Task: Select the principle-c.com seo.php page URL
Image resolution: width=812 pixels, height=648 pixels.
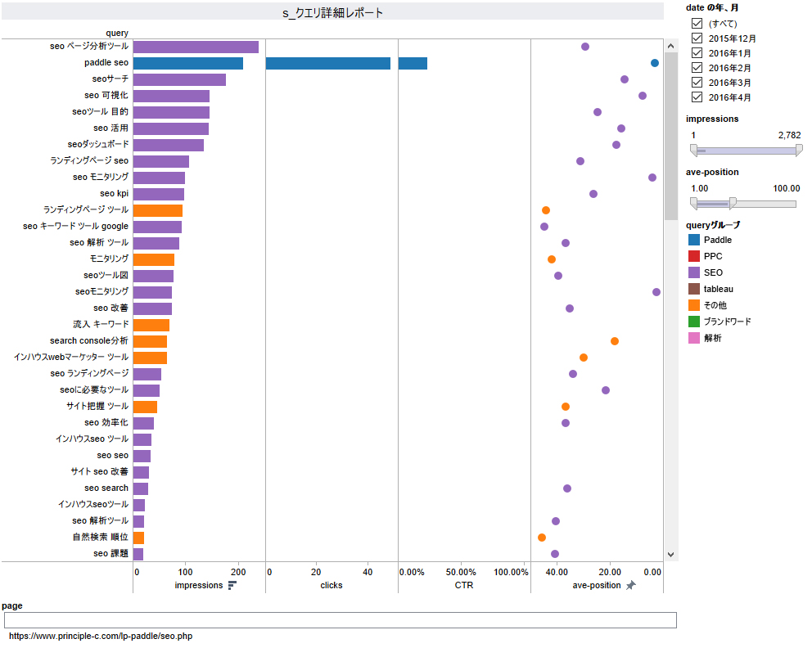Action: coord(101,636)
